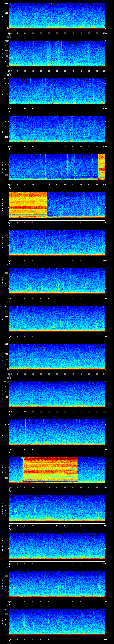Screen dimensions: 114x644
Task: Click the 19:00 end time label
Action: 105,184
